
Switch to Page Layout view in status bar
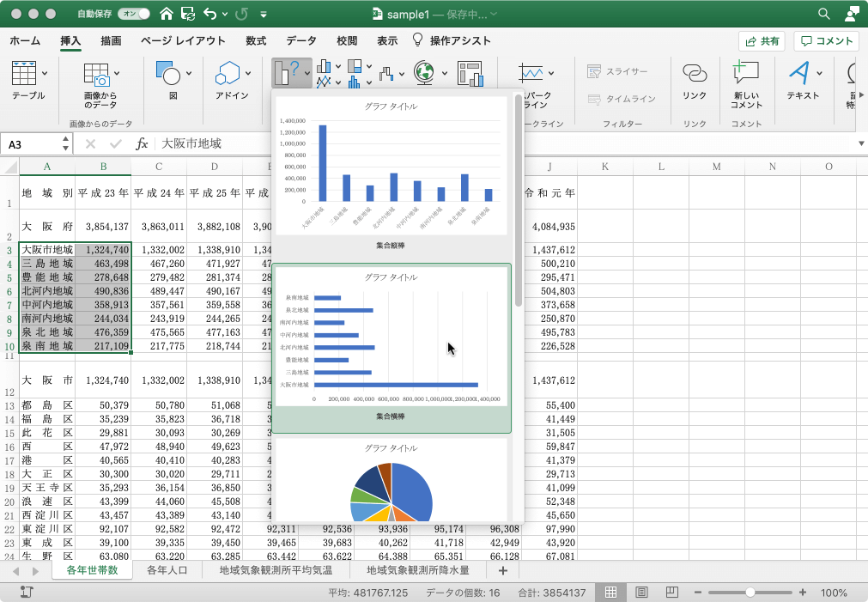pyautogui.click(x=641, y=593)
